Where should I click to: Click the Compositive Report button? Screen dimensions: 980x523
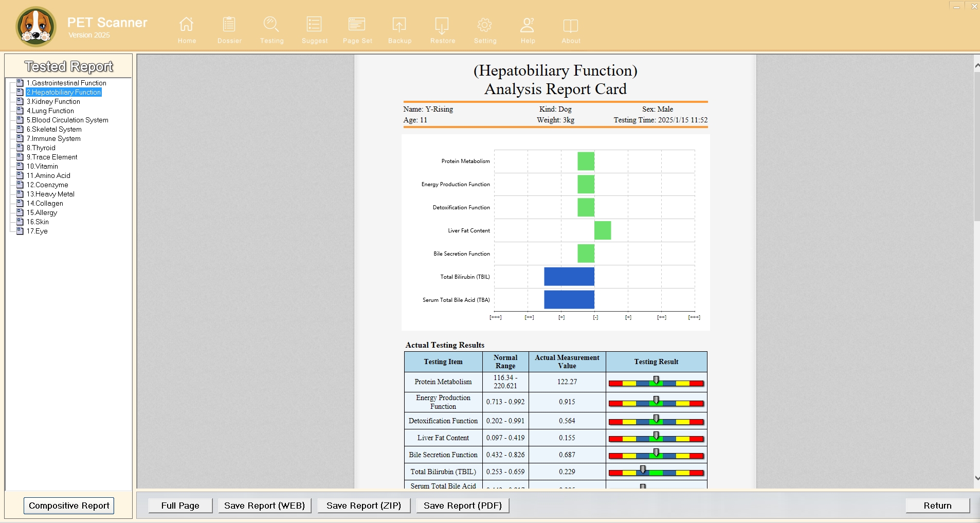pos(69,506)
